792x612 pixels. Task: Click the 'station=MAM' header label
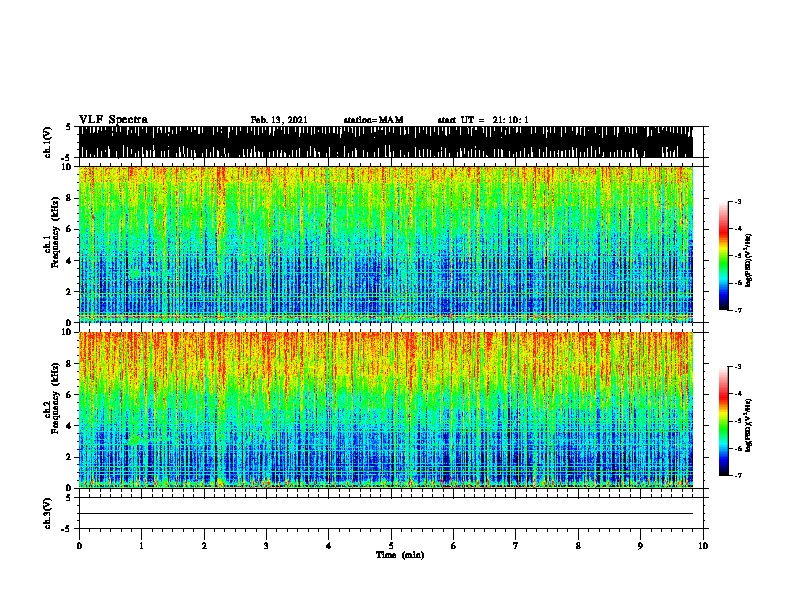pos(373,120)
